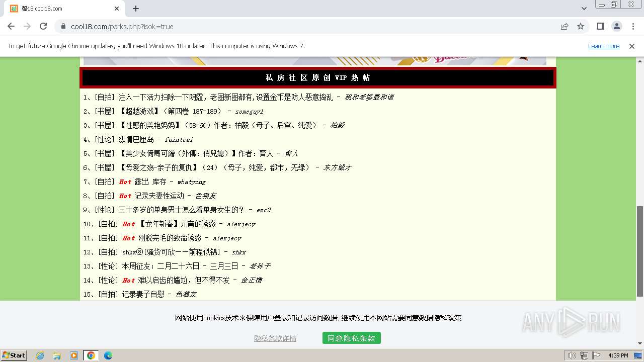Open post 2 超越游戏 第四卷
Screen dimensions: 644x362
[x=170, y=111]
